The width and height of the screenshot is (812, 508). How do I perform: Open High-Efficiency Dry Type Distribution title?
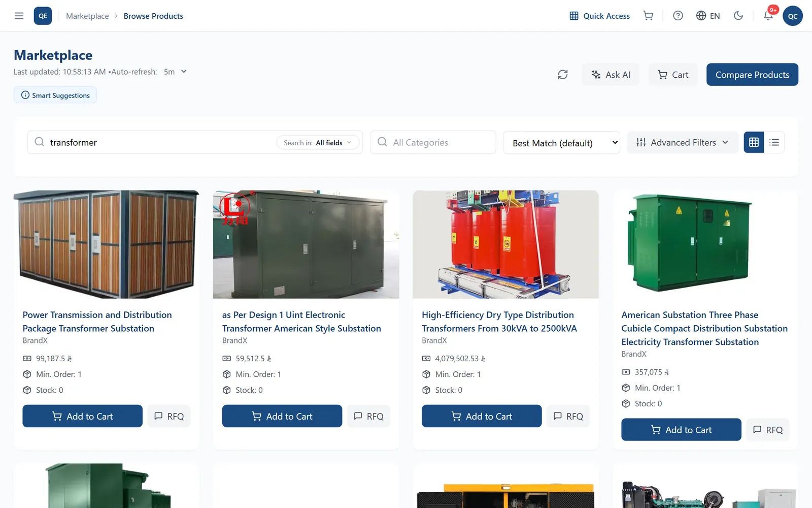tap(499, 322)
